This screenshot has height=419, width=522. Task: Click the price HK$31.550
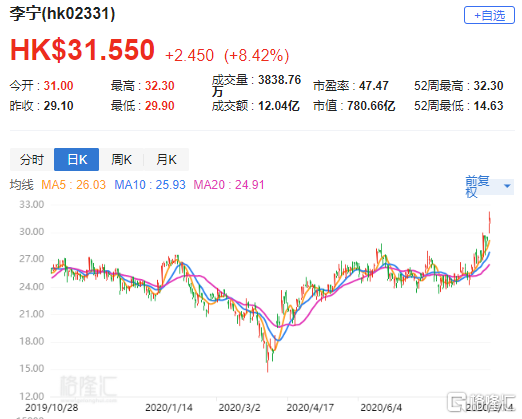[82, 50]
